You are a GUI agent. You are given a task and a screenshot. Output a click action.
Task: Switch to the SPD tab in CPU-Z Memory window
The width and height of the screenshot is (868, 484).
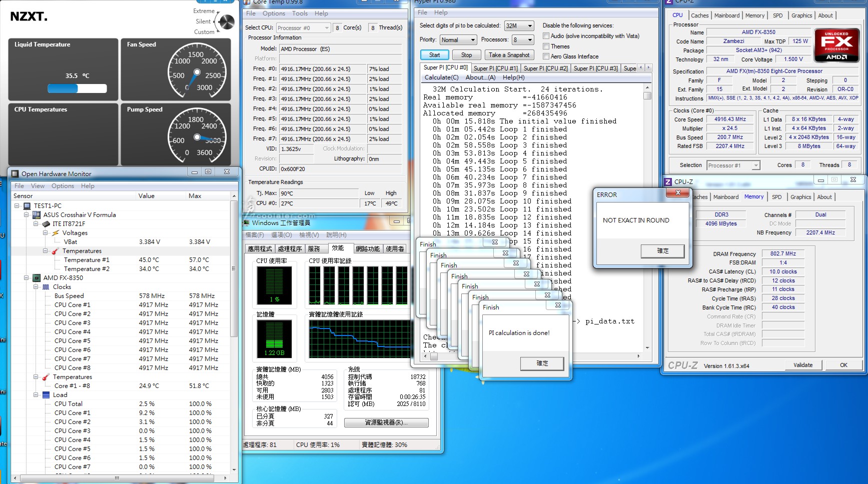776,197
